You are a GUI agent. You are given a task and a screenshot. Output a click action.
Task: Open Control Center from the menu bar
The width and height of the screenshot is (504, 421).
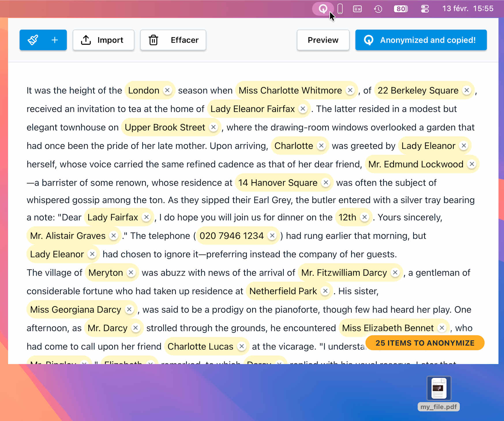point(424,9)
